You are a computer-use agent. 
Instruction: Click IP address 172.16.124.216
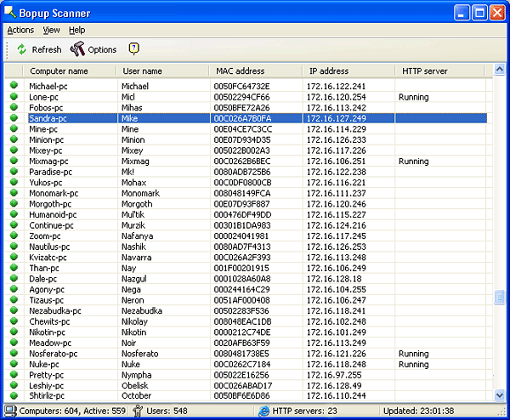(337, 225)
